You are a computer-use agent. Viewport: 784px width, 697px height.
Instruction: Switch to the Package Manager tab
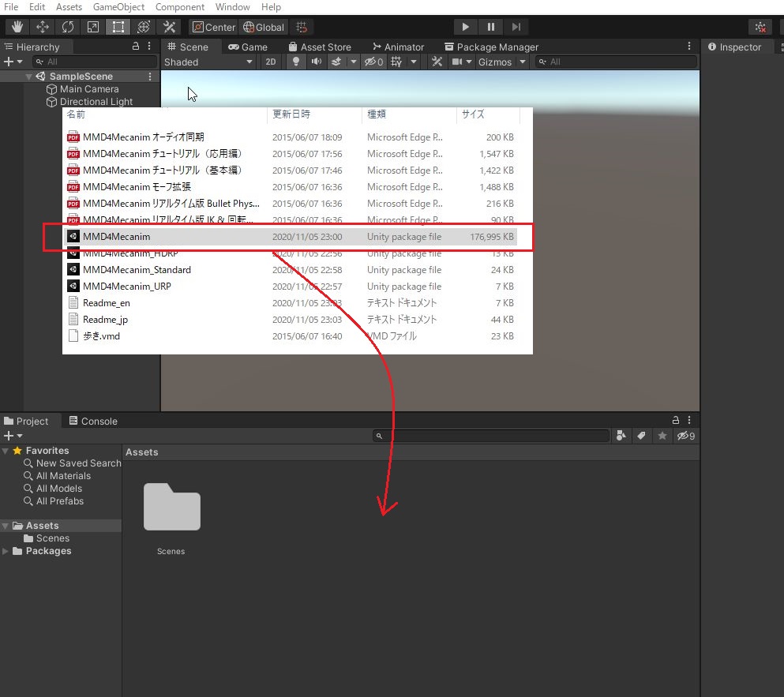[x=491, y=47]
